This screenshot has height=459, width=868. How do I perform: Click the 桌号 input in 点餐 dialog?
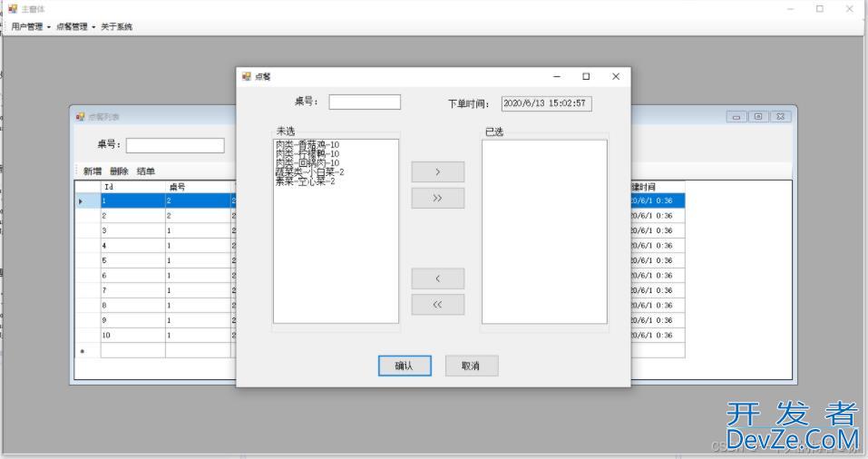point(365,102)
